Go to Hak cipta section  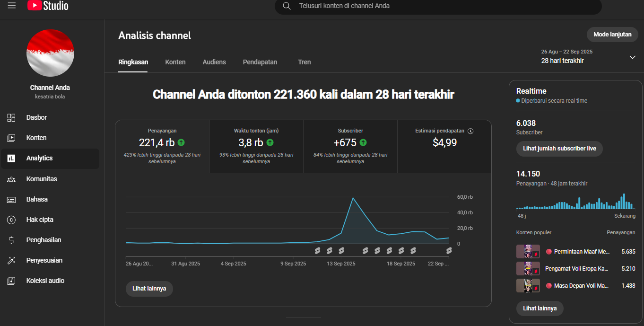40,220
